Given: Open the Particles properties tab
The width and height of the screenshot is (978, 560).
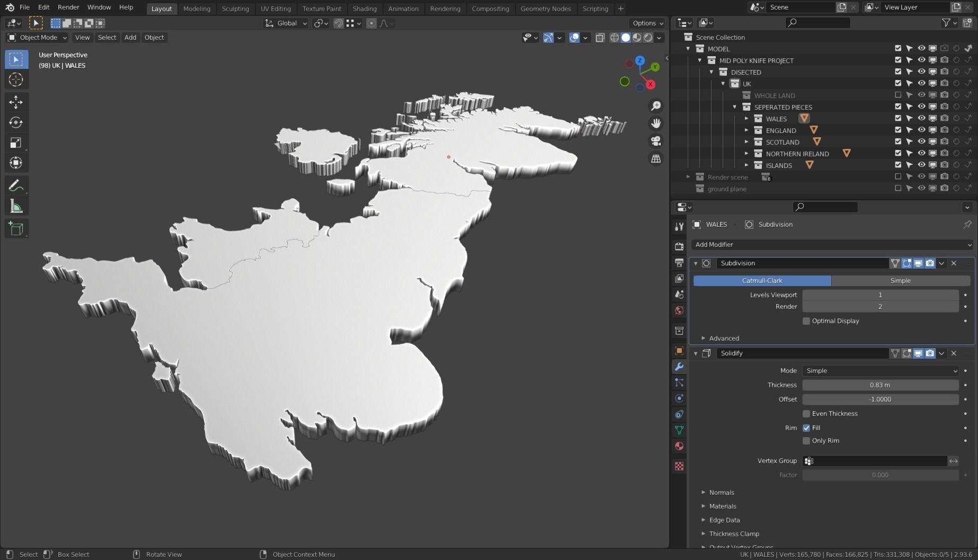Looking at the screenshot, I should pyautogui.click(x=679, y=383).
